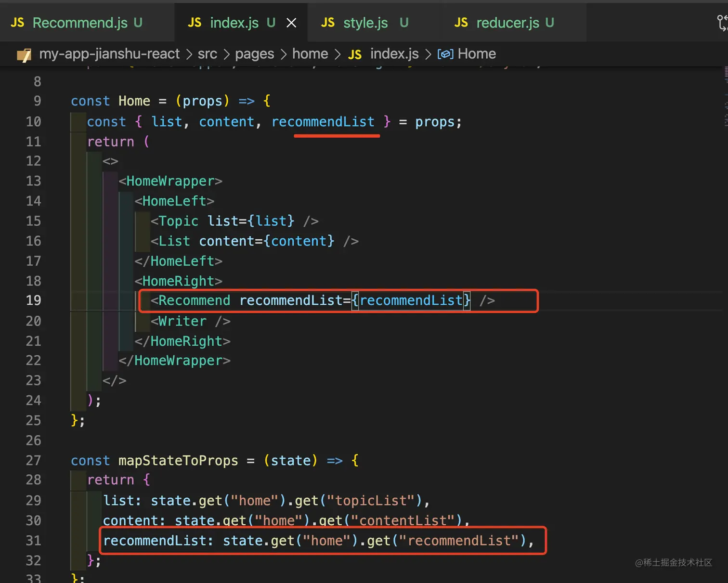Click 'Topic' component on line 15
Screen dimensions: 728x583
[178, 221]
